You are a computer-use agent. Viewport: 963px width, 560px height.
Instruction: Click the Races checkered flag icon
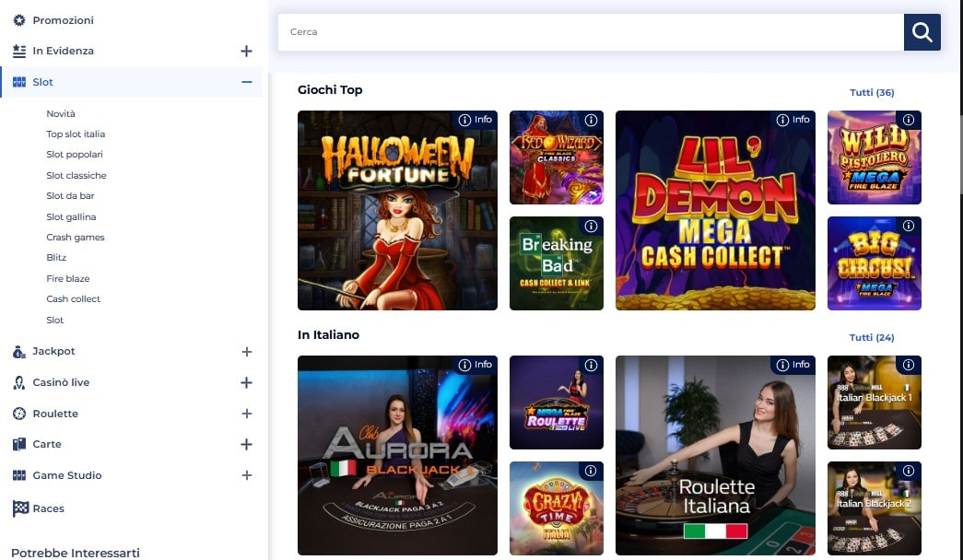coord(20,508)
